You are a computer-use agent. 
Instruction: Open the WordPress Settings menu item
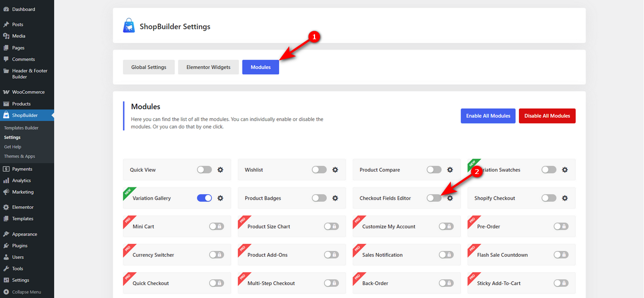tap(27, 280)
